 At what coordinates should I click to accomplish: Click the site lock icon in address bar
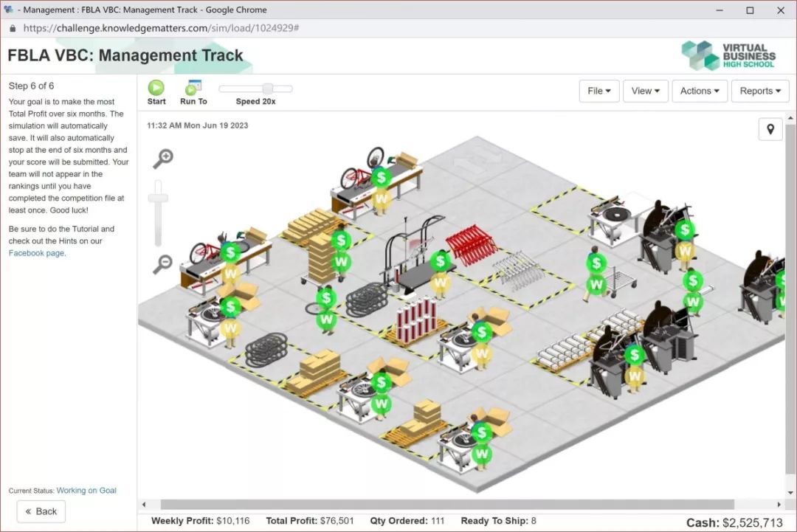[13, 29]
